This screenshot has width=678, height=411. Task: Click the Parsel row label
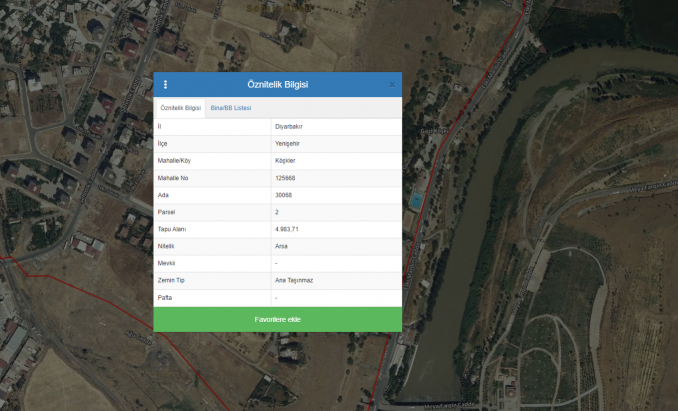[x=167, y=212]
